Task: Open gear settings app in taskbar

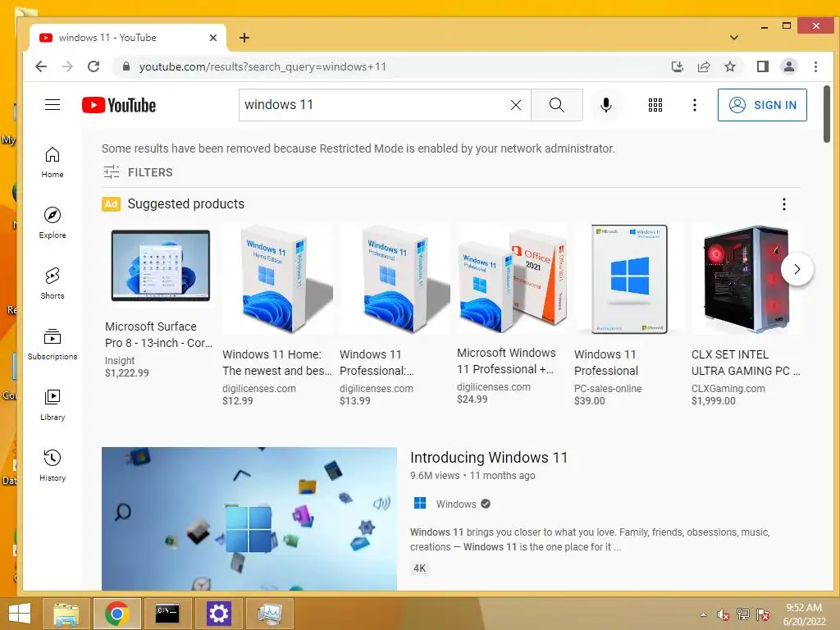Action: click(218, 614)
